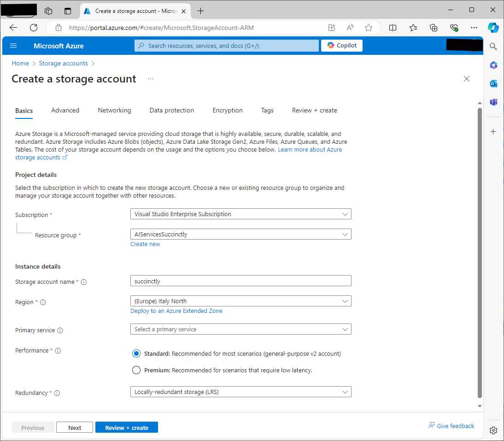Viewport: 504px width, 441px height.
Task: Select the Standard performance radio button
Action: pyautogui.click(x=136, y=353)
